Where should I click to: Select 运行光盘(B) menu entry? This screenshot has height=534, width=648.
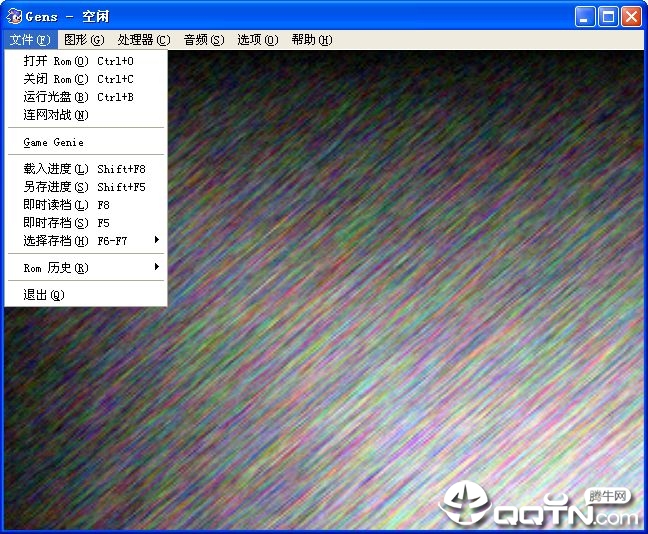coord(86,97)
